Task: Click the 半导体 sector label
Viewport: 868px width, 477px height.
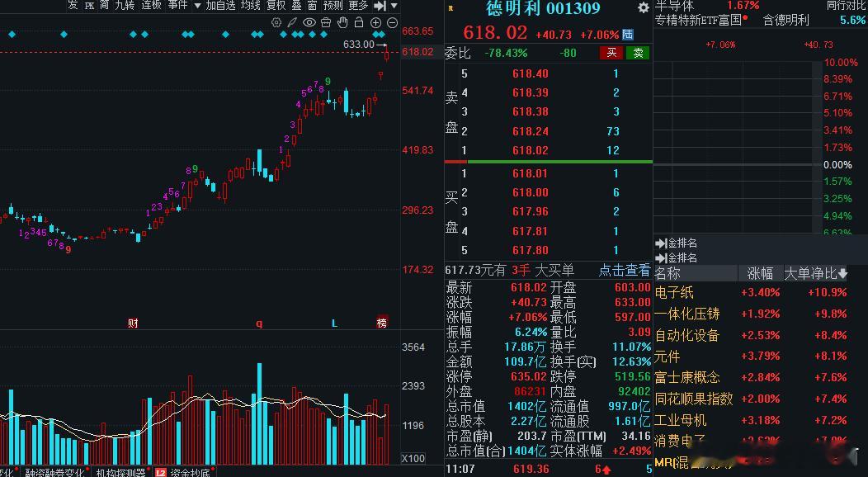Action: tap(674, 6)
